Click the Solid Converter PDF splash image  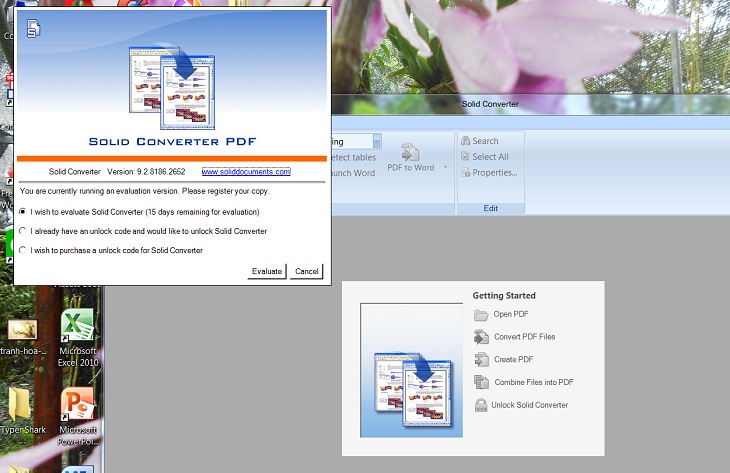[x=172, y=87]
